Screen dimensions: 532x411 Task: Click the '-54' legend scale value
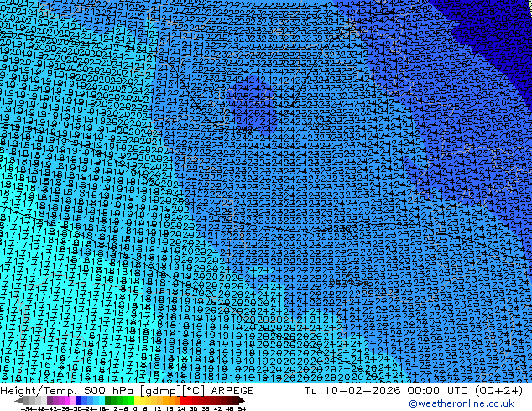point(27,409)
